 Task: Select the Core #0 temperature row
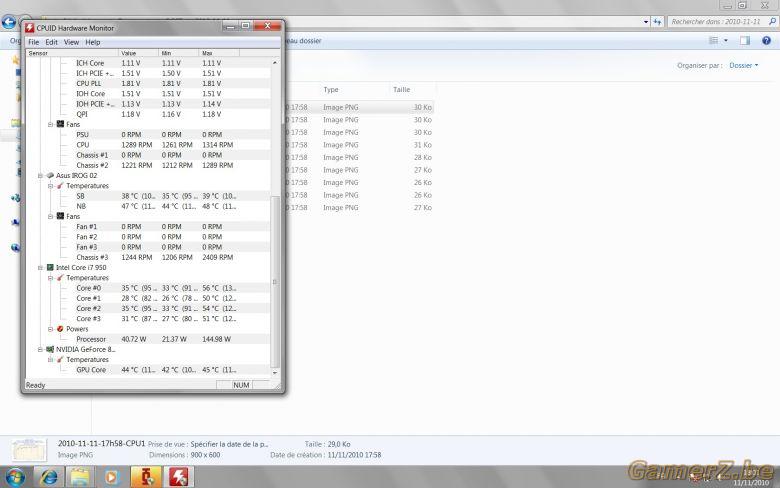[x=148, y=288]
